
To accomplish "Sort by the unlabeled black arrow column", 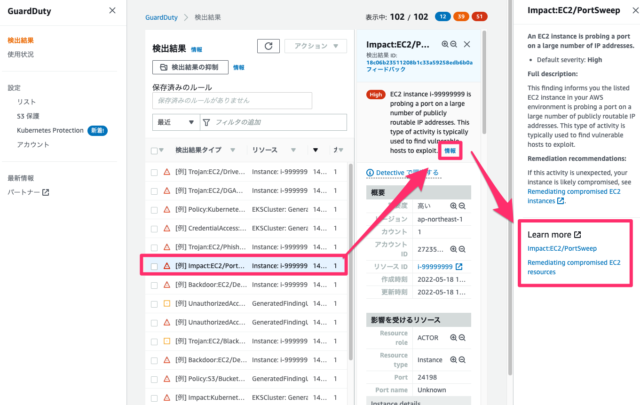I will pyautogui.click(x=315, y=150).
